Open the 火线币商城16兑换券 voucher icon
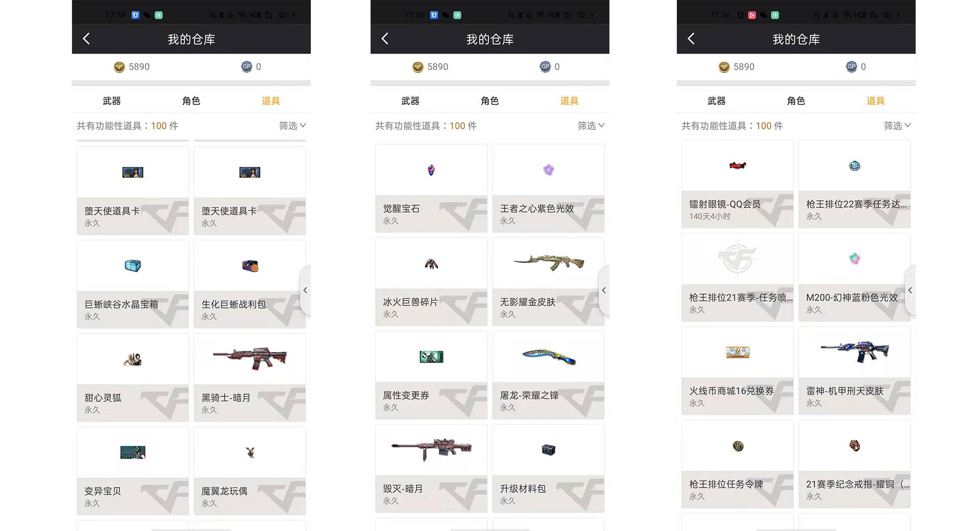980x531 pixels. click(738, 352)
